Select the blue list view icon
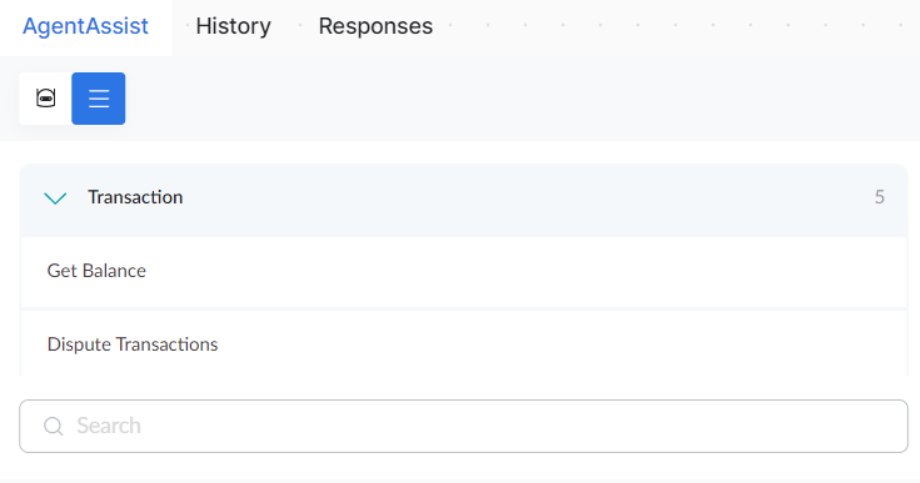Viewport: 920px width, 483px height. coord(99,98)
